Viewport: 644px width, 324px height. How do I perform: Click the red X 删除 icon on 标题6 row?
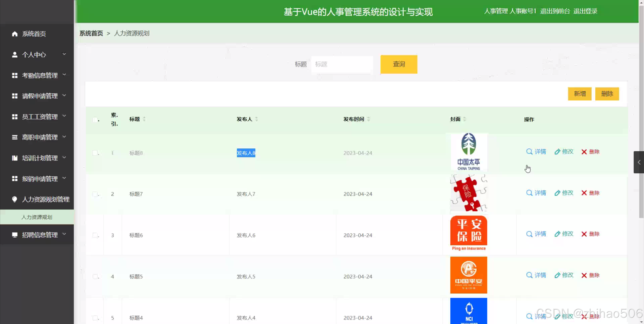584,234
